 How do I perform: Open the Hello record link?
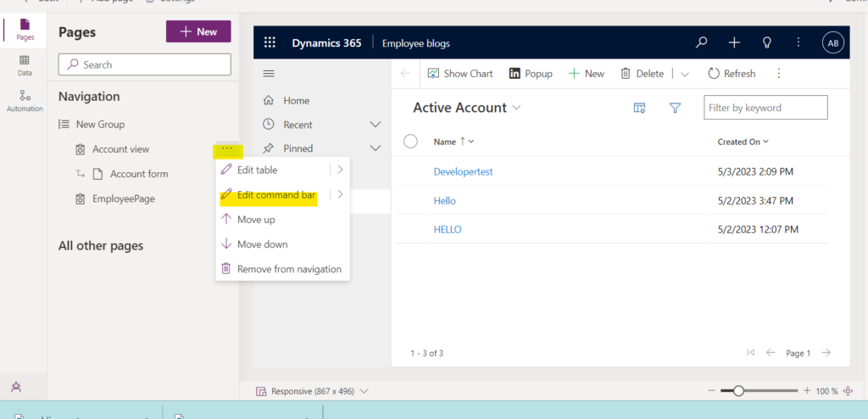444,201
